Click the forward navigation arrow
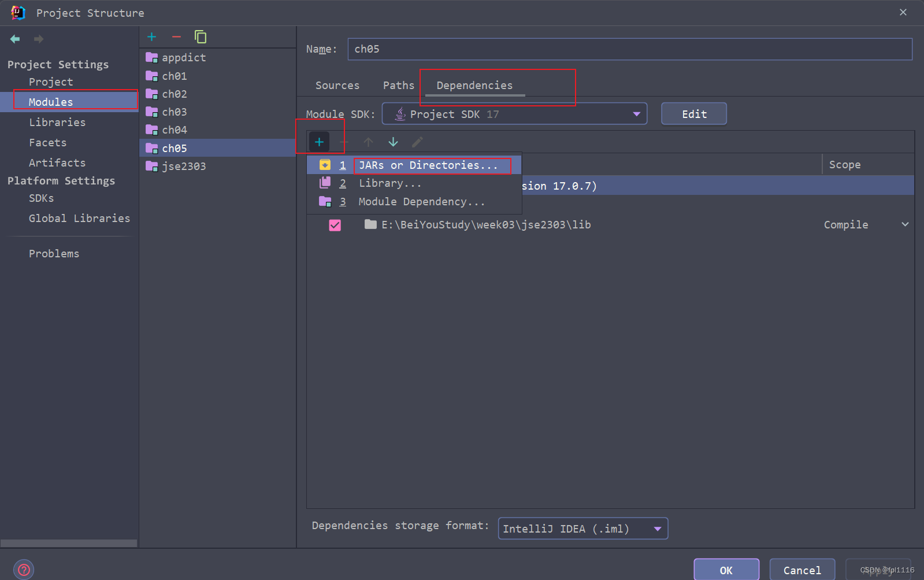924x580 pixels. (x=39, y=39)
